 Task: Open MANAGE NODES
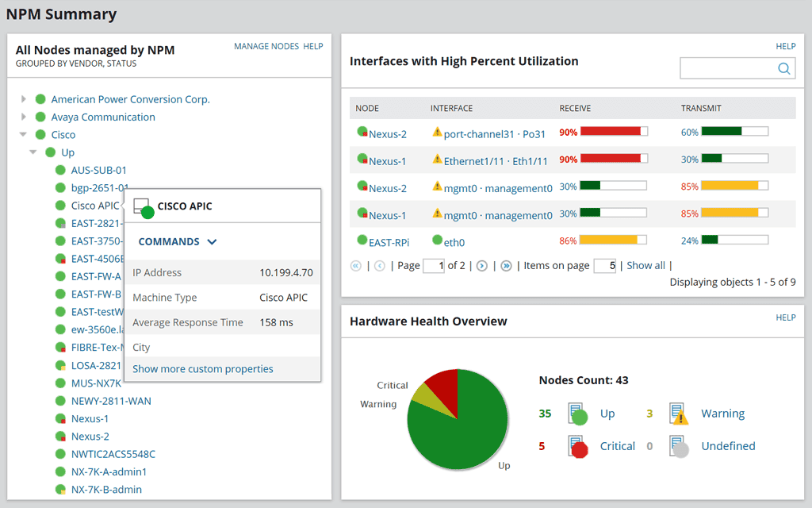266,46
